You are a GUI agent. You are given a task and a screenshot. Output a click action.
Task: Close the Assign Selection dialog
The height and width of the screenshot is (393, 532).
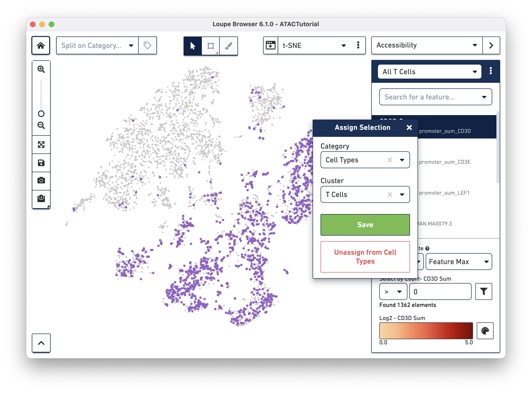(x=409, y=128)
